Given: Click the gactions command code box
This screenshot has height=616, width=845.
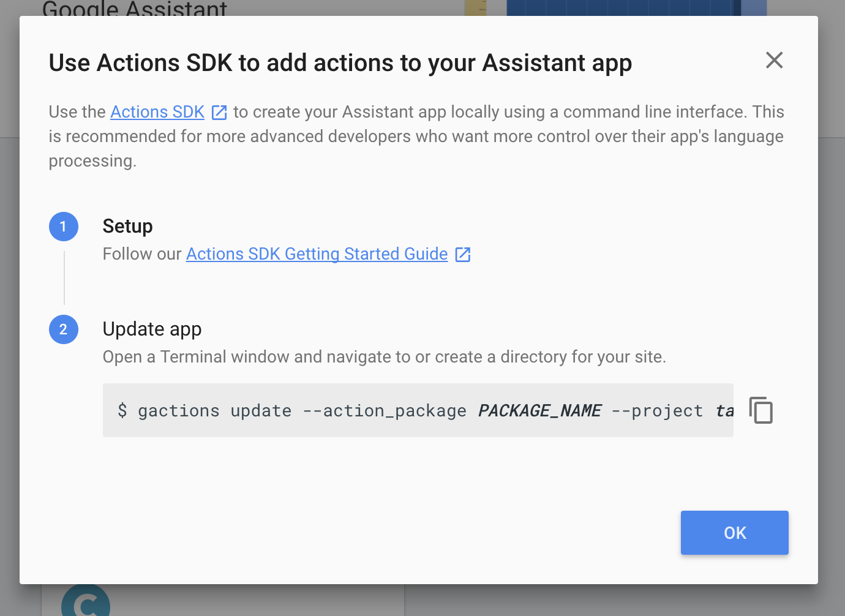Looking at the screenshot, I should click(x=418, y=410).
